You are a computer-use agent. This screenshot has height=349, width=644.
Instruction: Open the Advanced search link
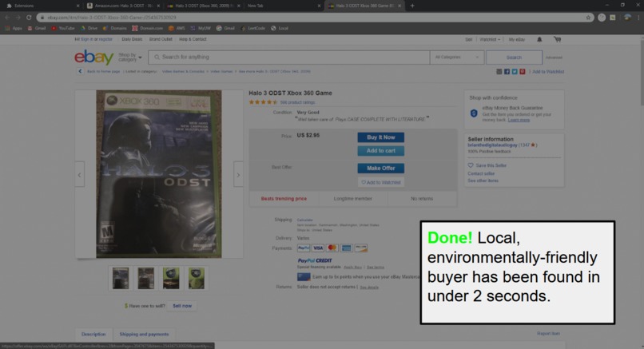(554, 58)
